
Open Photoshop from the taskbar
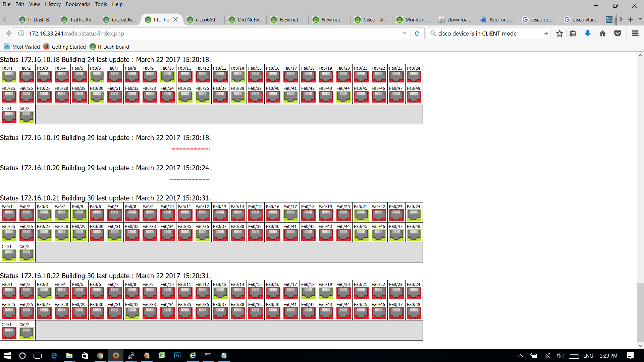tap(177, 356)
